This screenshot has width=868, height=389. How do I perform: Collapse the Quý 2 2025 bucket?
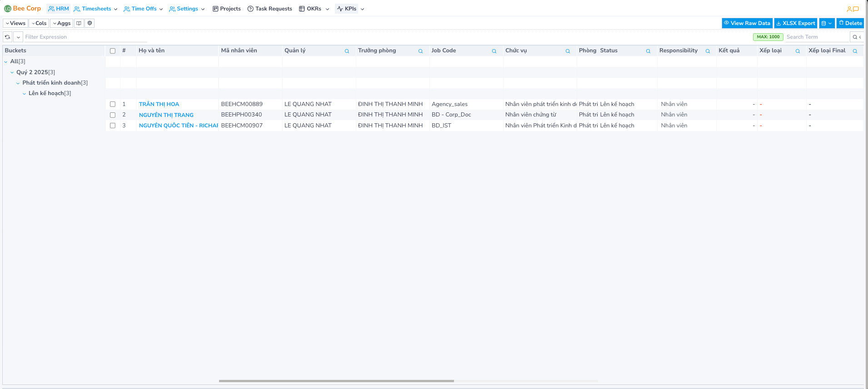12,72
